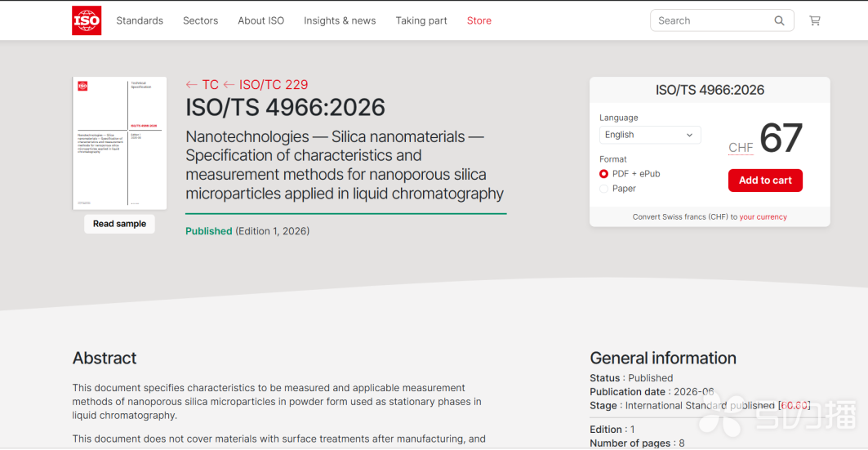This screenshot has height=450, width=868.
Task: Click the arrow before ISO/TC 229
Action: pos(229,85)
